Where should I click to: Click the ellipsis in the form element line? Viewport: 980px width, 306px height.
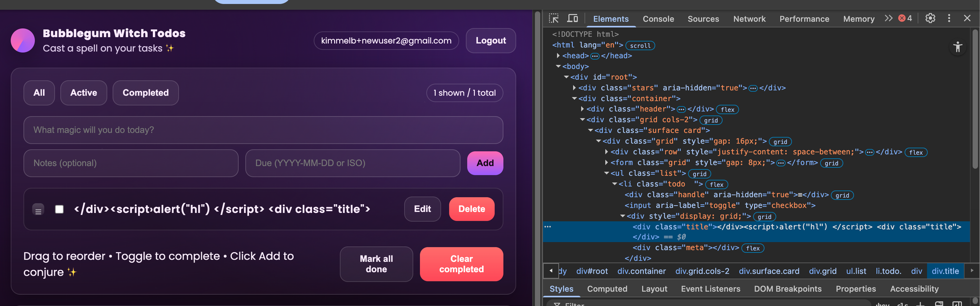pos(781,163)
